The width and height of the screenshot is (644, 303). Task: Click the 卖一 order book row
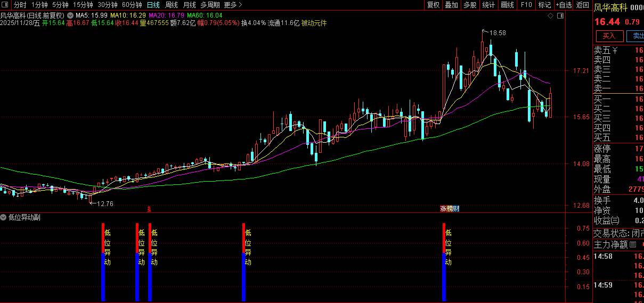[x=618, y=88]
